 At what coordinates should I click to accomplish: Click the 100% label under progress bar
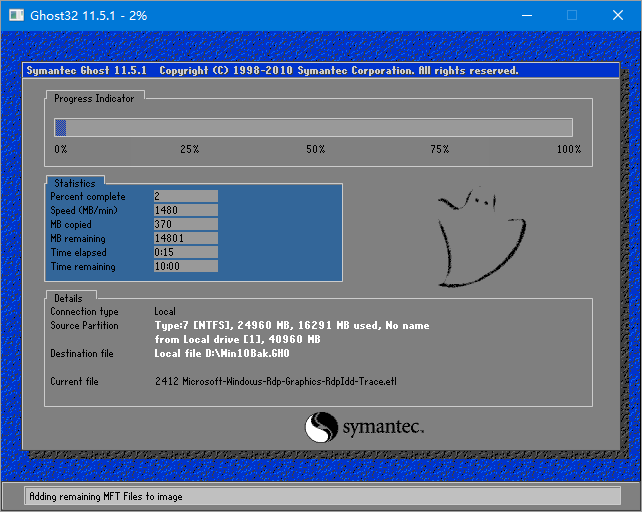(x=568, y=149)
